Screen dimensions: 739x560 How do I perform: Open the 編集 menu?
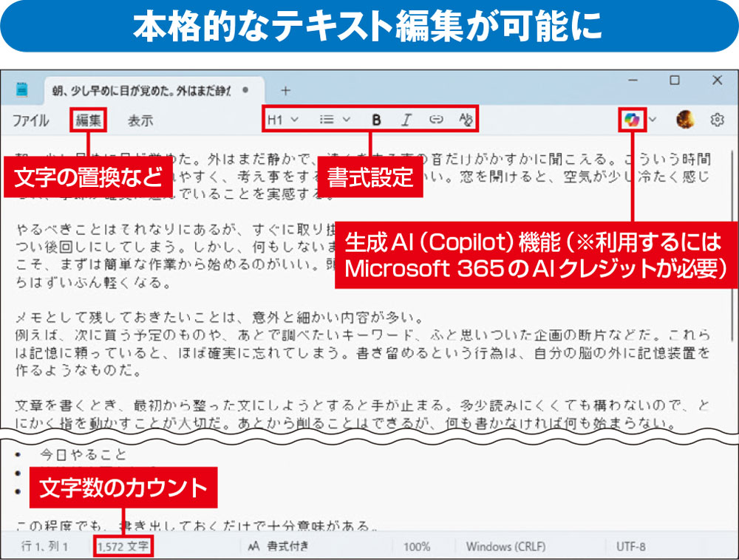click(x=87, y=120)
